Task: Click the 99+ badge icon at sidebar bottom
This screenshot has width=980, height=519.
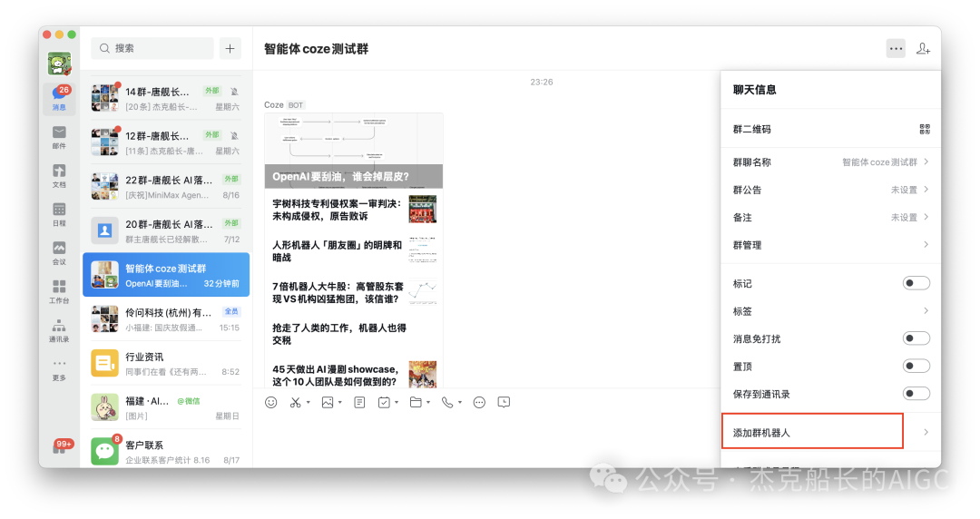Action: click(63, 446)
